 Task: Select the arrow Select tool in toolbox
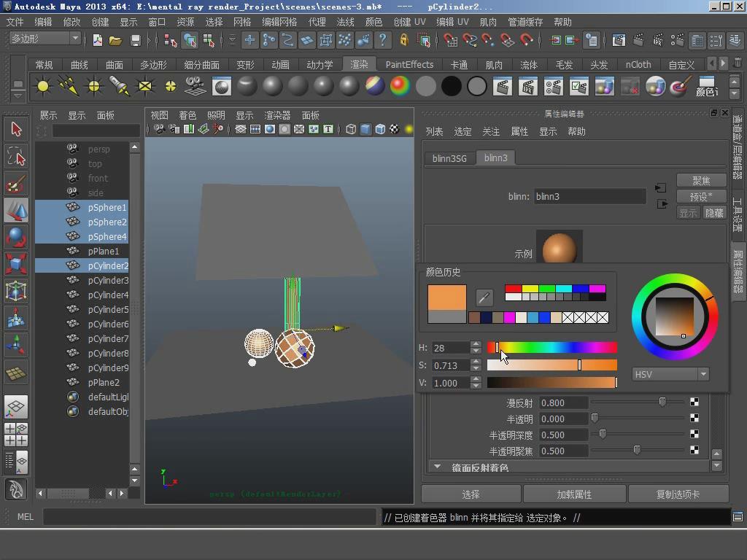click(x=16, y=130)
